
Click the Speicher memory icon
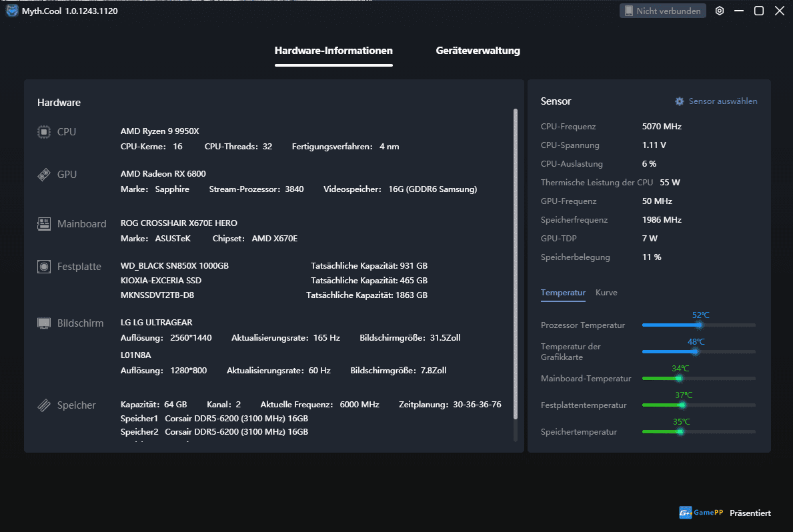tap(44, 405)
